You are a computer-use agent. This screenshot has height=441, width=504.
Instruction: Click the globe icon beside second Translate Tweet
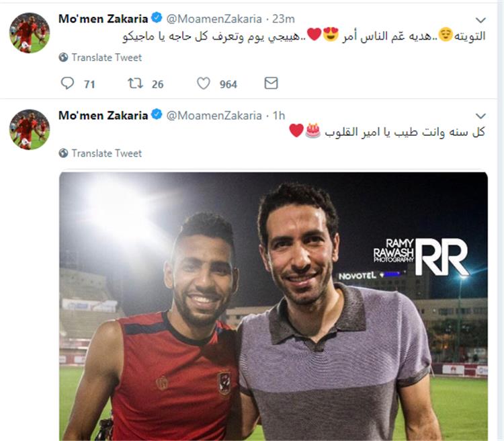[63, 153]
